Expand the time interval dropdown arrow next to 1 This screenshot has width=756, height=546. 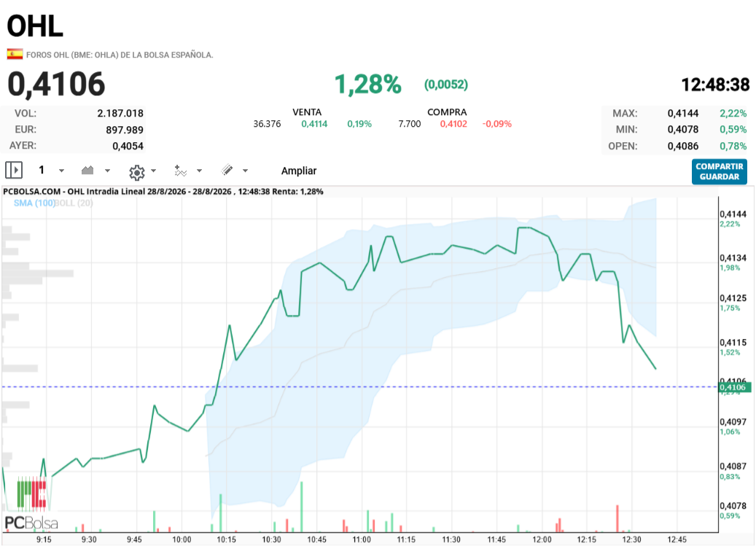61,171
